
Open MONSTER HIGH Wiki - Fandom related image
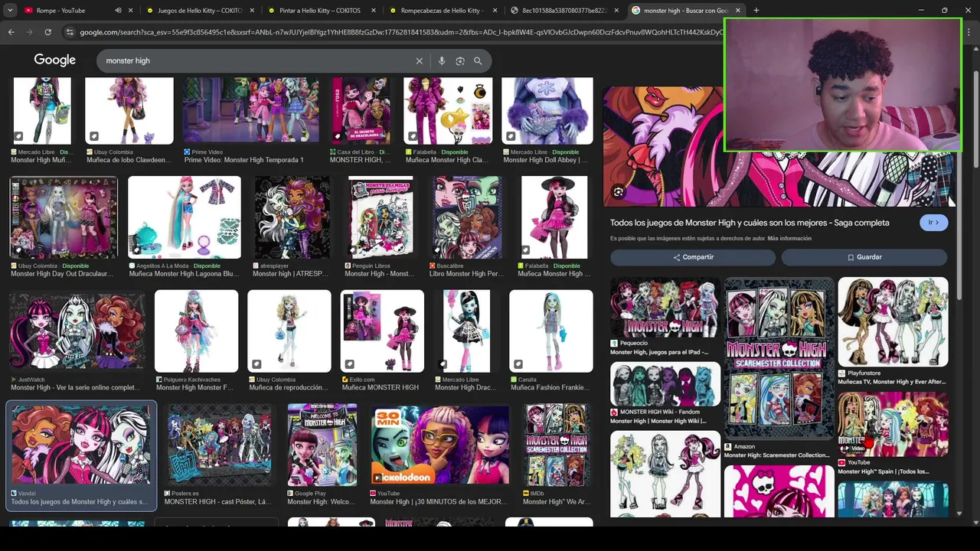(x=665, y=384)
